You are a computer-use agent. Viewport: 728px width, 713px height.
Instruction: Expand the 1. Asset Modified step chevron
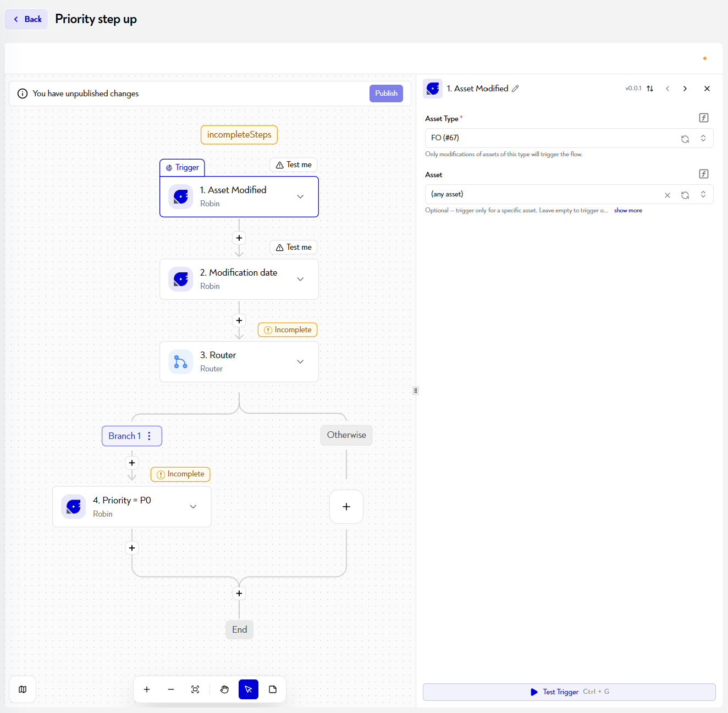pyautogui.click(x=300, y=196)
